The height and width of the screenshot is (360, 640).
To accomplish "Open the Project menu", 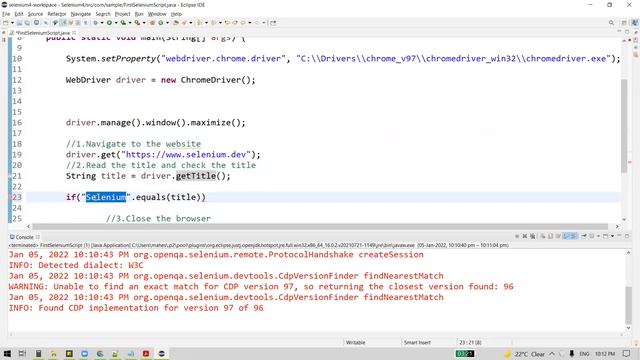I will pyautogui.click(x=122, y=14).
